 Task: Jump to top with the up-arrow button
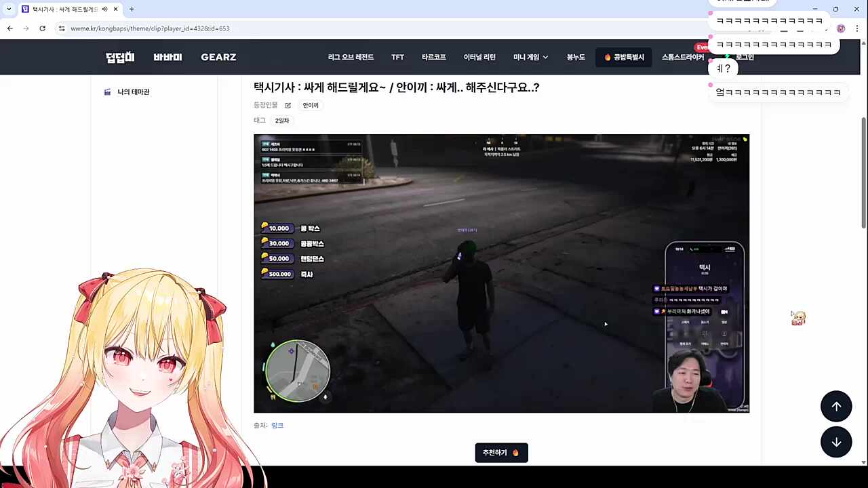(x=836, y=406)
